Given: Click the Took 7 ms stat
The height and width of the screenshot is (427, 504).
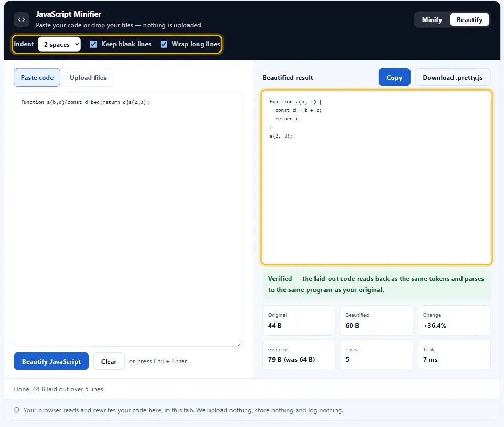Looking at the screenshot, I should [x=454, y=355].
